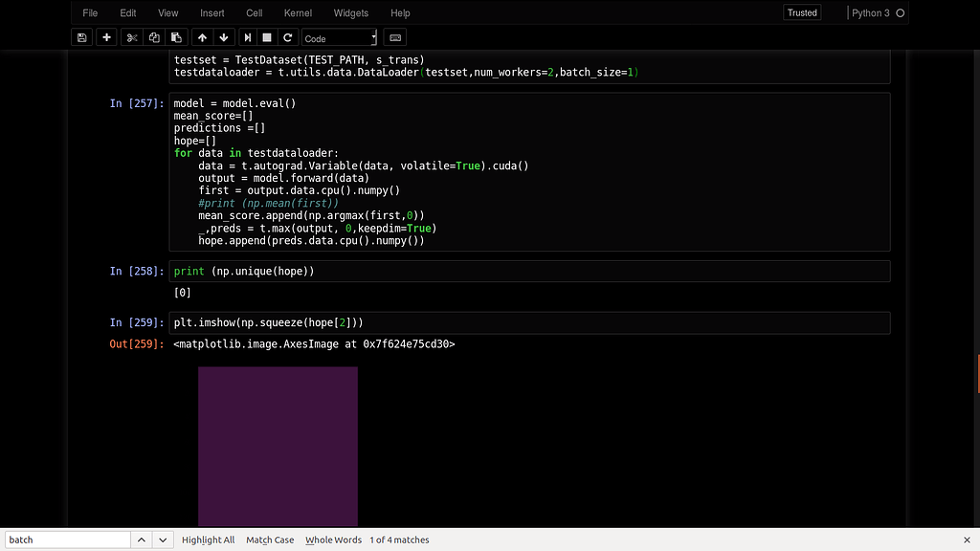The height and width of the screenshot is (551, 980).
Task: Click the save notebook icon
Action: 82,37
